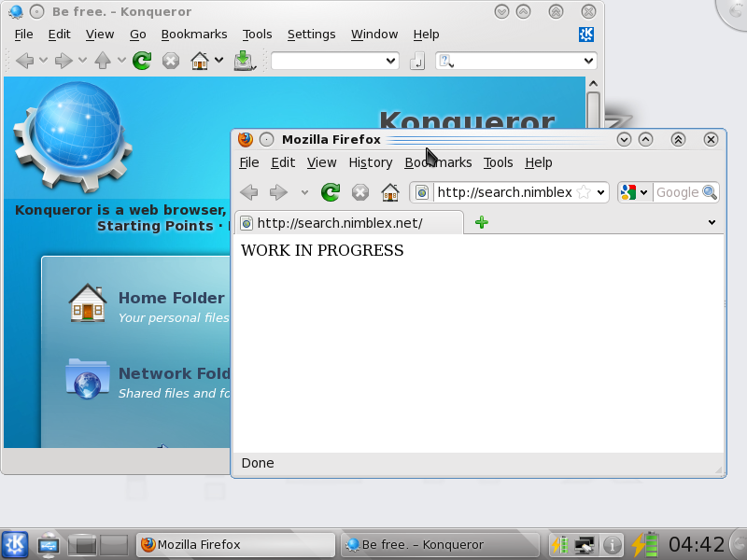The width and height of the screenshot is (747, 560).
Task: Open Home Folder link in Konqueror
Action: [172, 298]
